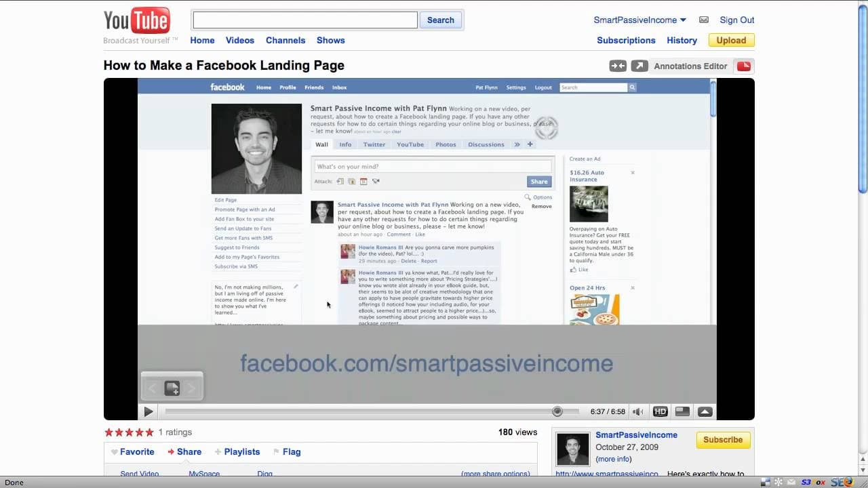Click the 'How to Make a Facebook Landing Page' title
The width and height of the screenshot is (868, 488).
224,66
